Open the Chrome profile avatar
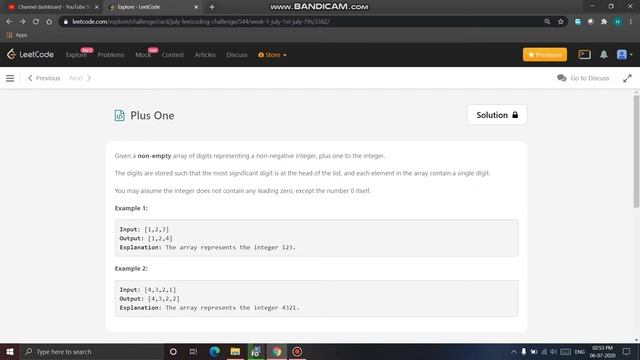Image resolution: width=640 pixels, height=360 pixels. (618, 22)
